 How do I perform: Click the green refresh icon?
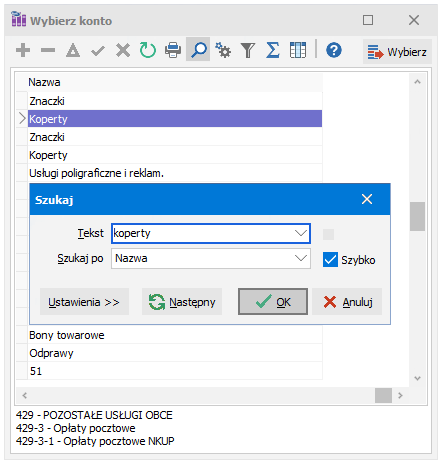point(148,50)
